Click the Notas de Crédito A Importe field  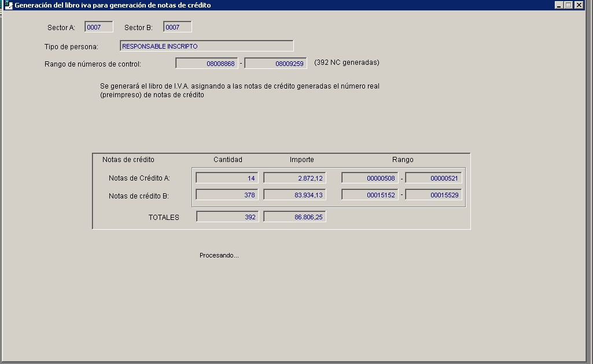tap(294, 178)
